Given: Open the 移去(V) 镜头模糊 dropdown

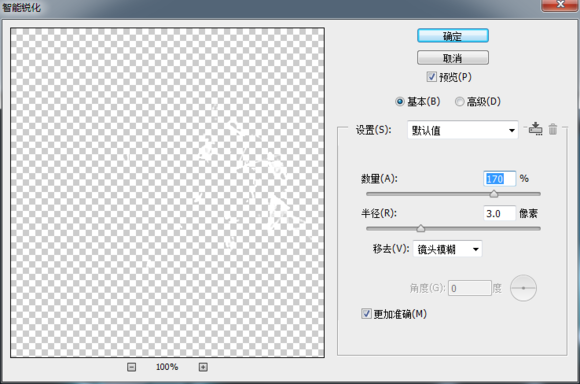Looking at the screenshot, I should (448, 249).
